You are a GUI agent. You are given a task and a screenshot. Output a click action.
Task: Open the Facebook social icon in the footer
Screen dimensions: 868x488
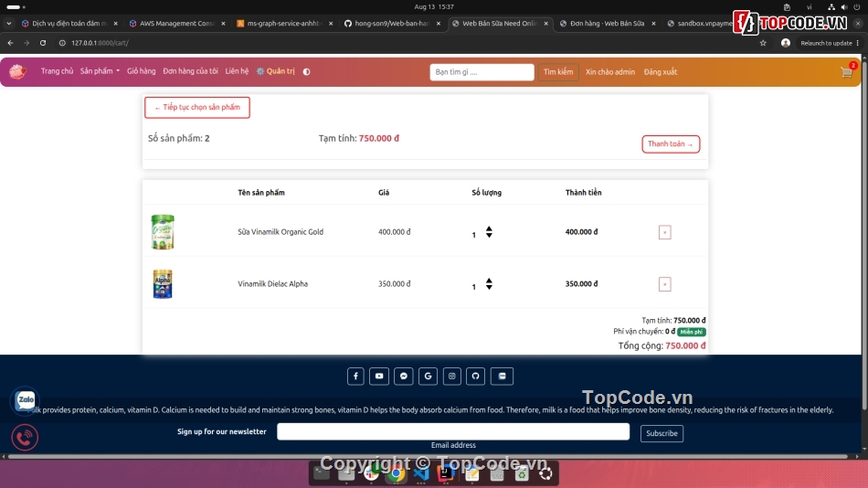coord(355,377)
